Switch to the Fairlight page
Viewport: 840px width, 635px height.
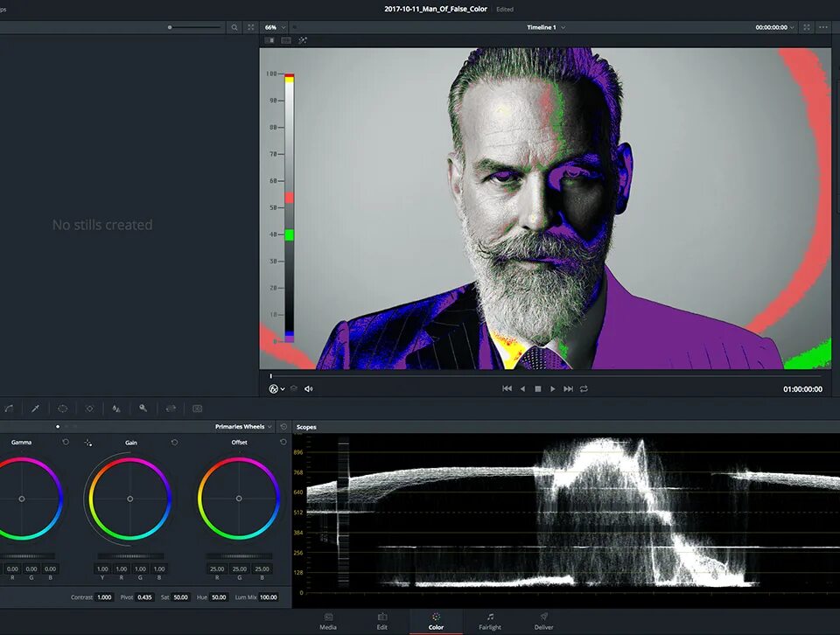[489, 621]
